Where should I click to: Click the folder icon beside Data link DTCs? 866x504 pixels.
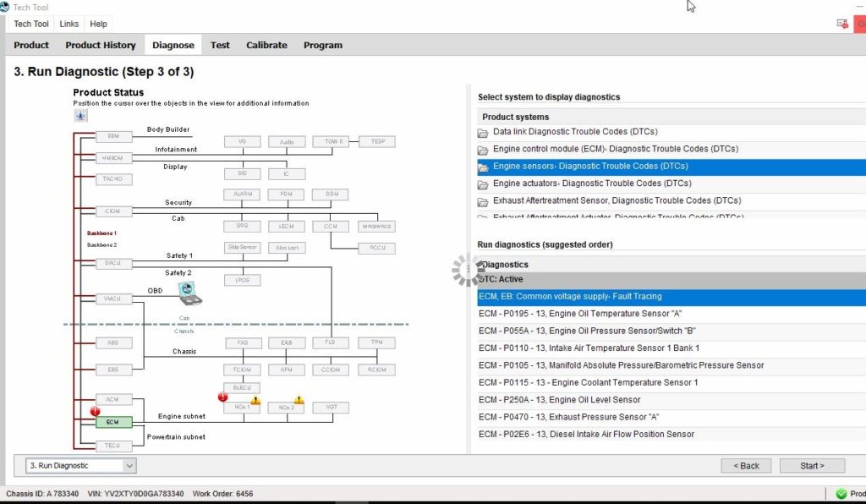483,132
